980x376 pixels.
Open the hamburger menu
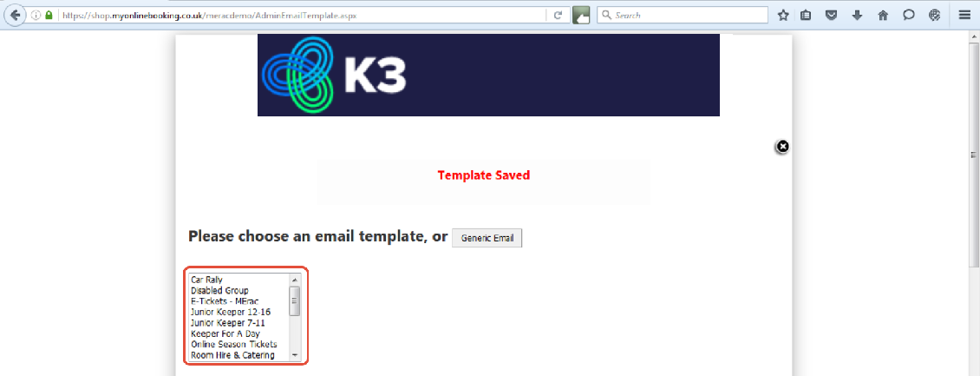tap(964, 15)
